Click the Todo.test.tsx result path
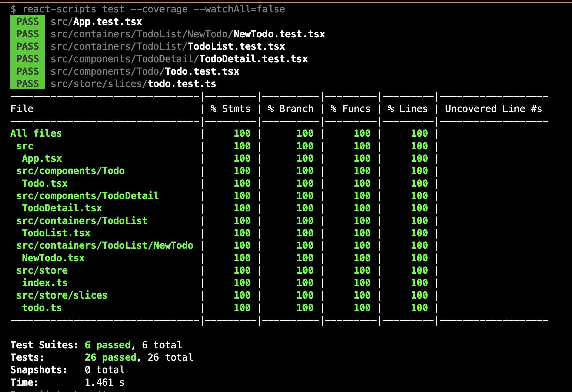This screenshot has height=392, width=572. [x=145, y=71]
